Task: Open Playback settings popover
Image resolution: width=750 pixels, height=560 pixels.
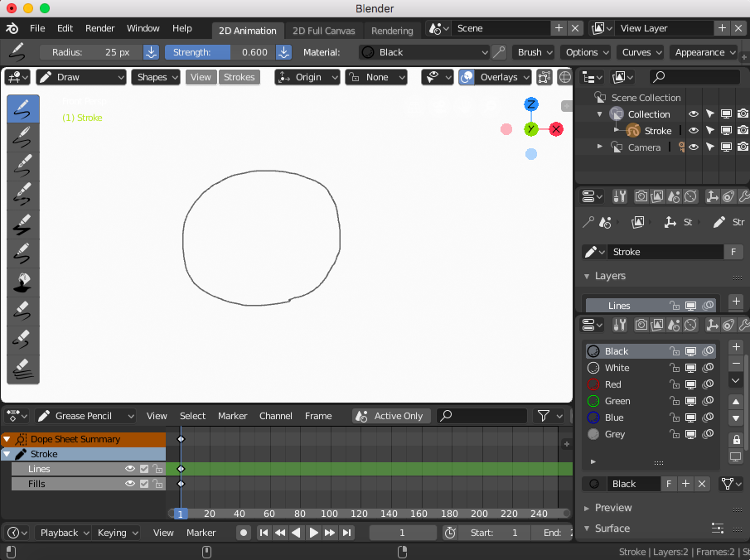Action: [x=63, y=533]
